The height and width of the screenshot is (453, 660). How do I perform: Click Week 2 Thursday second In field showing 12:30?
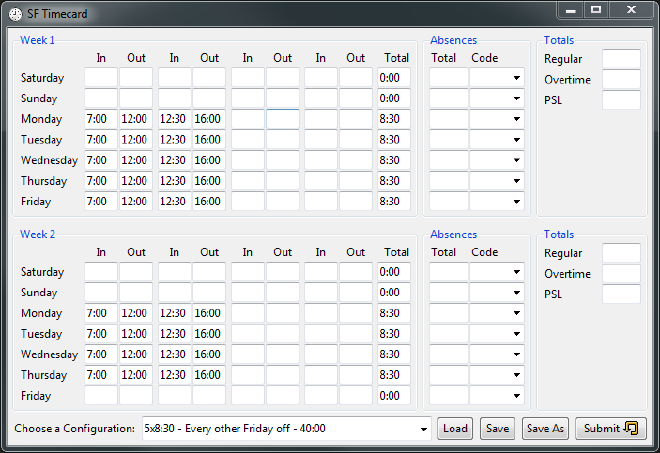click(x=174, y=375)
